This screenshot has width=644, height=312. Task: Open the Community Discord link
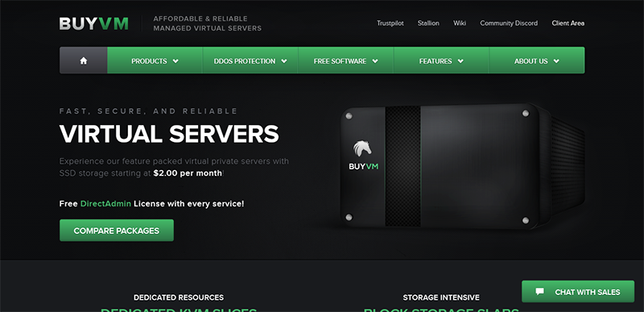point(509,23)
